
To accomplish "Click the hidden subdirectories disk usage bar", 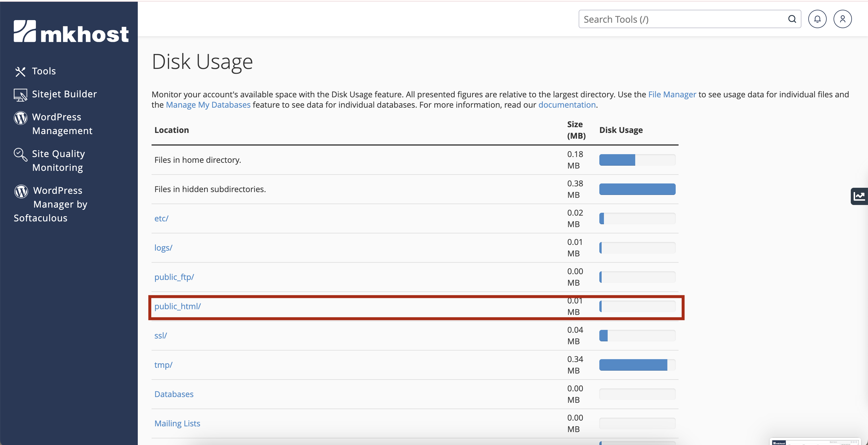I will coord(637,189).
